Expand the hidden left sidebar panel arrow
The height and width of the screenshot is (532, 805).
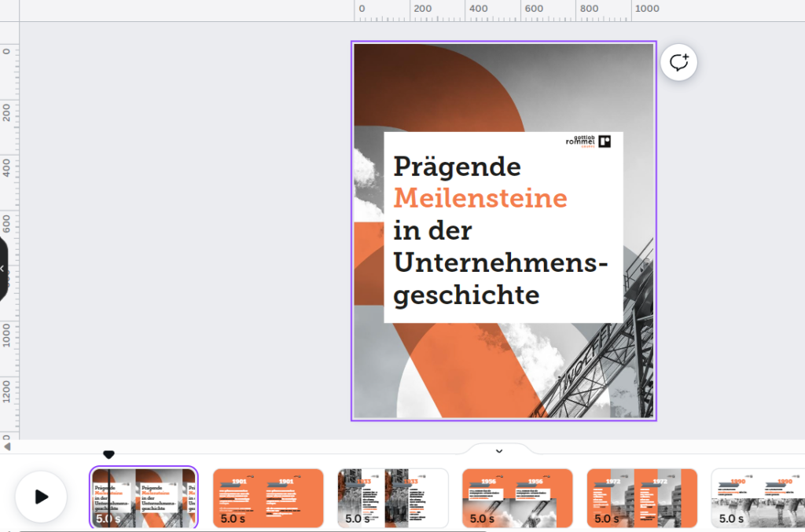pos(3,267)
